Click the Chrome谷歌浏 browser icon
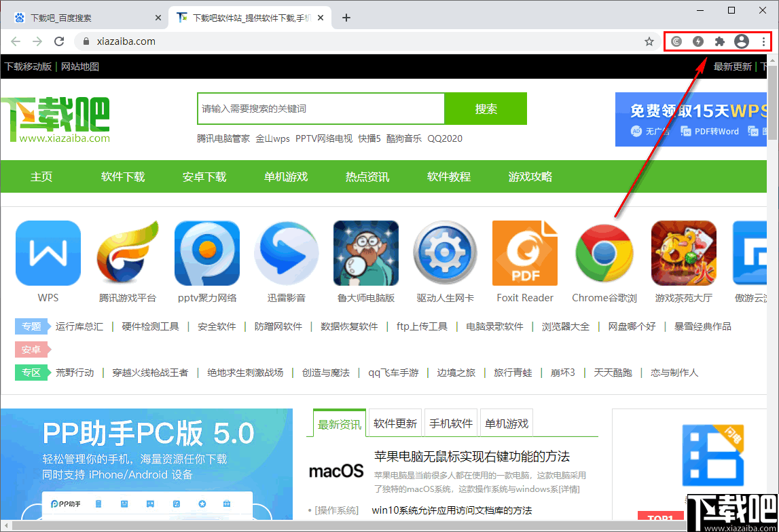The image size is (779, 532). pos(604,252)
